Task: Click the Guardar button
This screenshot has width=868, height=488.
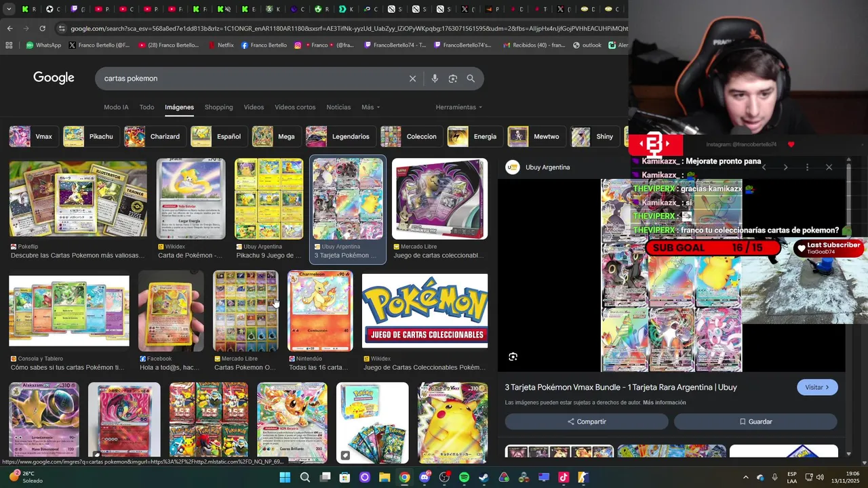Action: coord(755,422)
